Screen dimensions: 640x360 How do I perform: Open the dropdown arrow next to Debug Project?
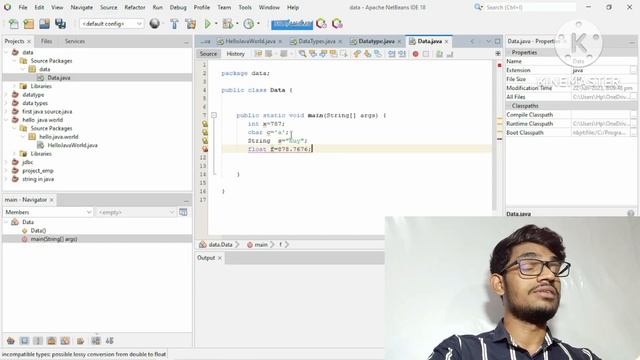(237, 24)
